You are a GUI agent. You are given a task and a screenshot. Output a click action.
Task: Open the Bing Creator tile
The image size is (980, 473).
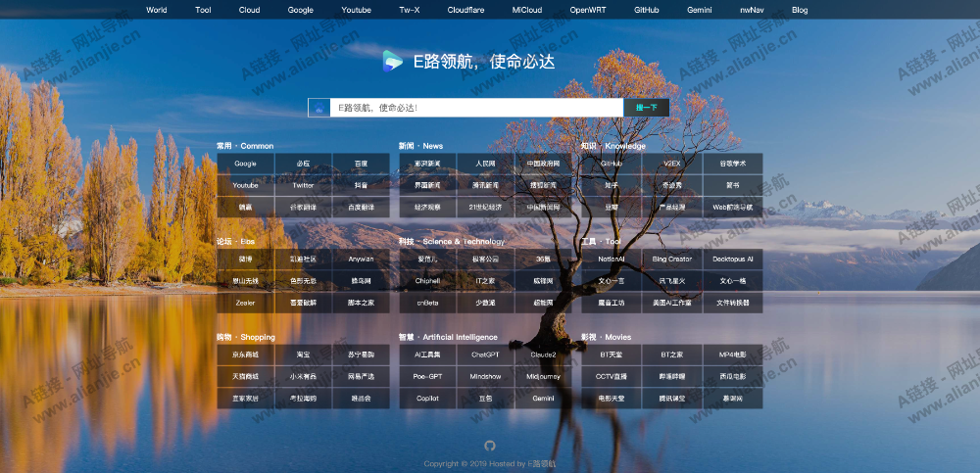point(672,260)
